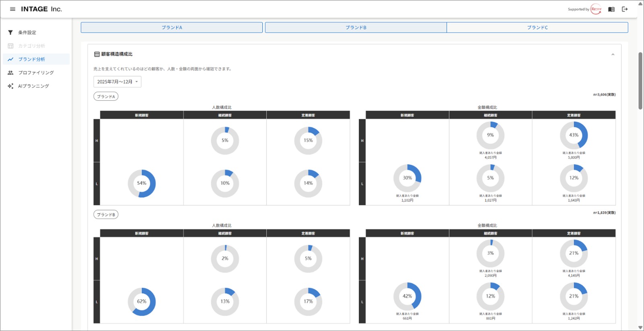The height and width of the screenshot is (331, 644).
Task: Open the hamburger navigation menu
Action: point(12,9)
